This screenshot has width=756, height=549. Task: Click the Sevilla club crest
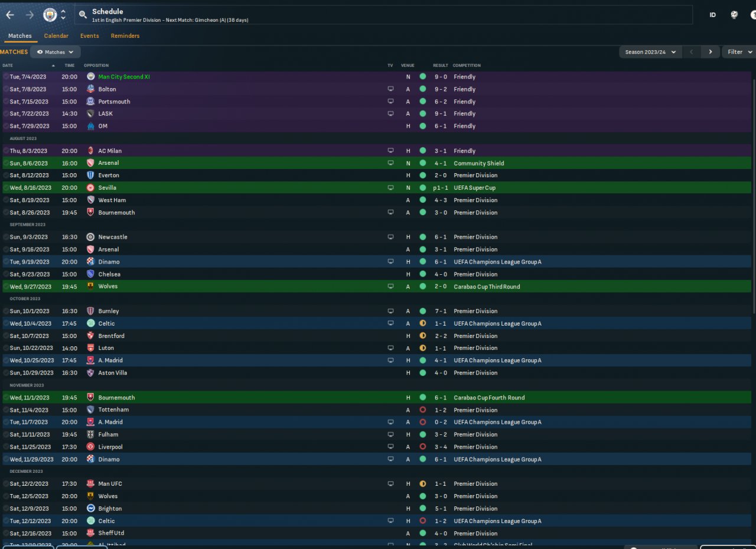90,188
